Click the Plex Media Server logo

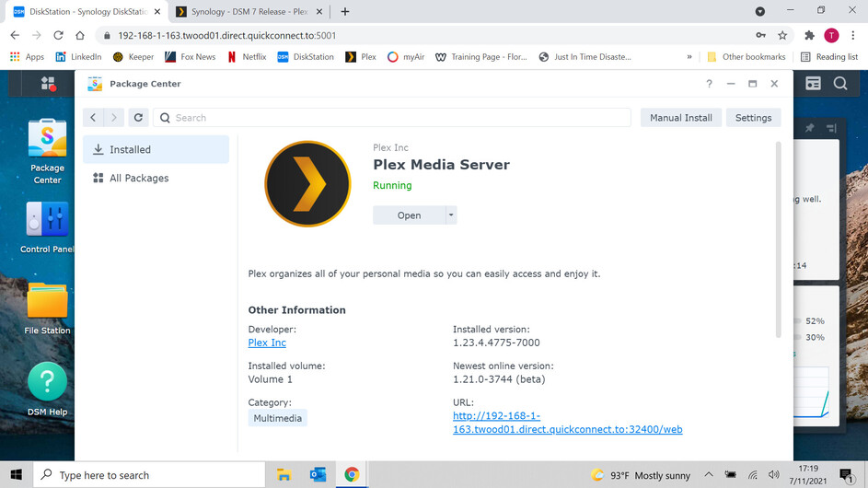(x=307, y=184)
